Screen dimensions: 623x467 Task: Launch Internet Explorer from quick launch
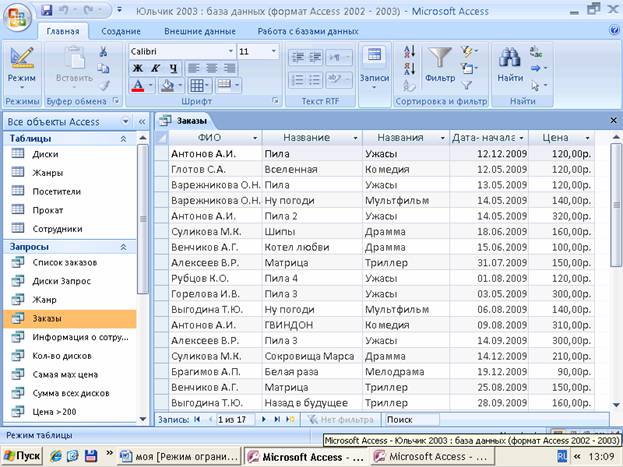click(55, 456)
